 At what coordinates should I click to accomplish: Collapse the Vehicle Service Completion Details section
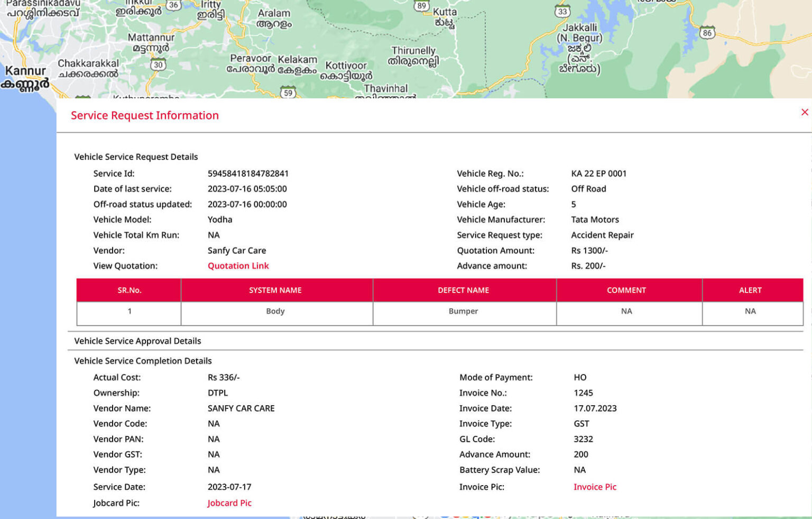[143, 361]
